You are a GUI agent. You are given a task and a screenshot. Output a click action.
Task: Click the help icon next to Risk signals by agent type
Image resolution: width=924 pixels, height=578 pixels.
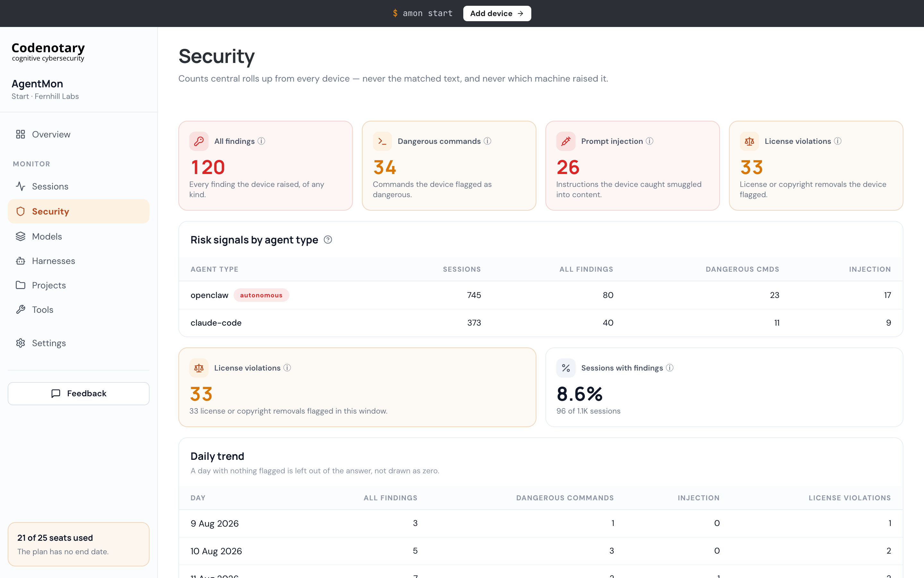click(x=328, y=240)
